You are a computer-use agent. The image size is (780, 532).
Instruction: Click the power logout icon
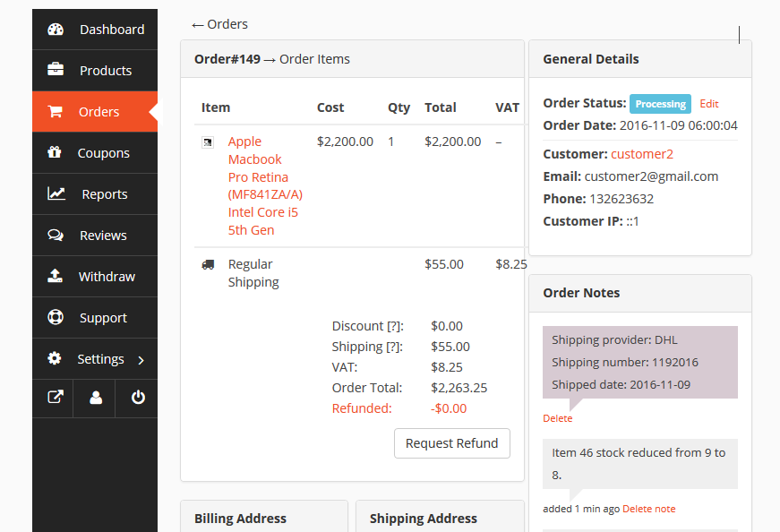click(x=138, y=399)
